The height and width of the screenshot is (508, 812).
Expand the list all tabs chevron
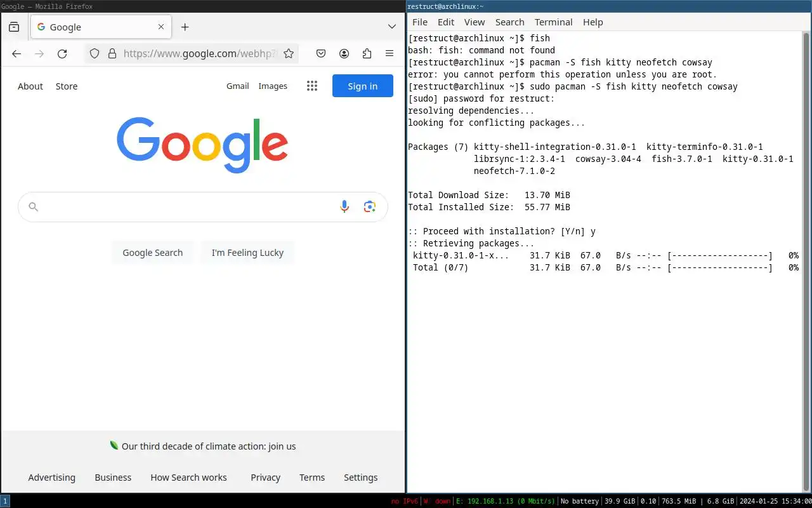pyautogui.click(x=392, y=27)
